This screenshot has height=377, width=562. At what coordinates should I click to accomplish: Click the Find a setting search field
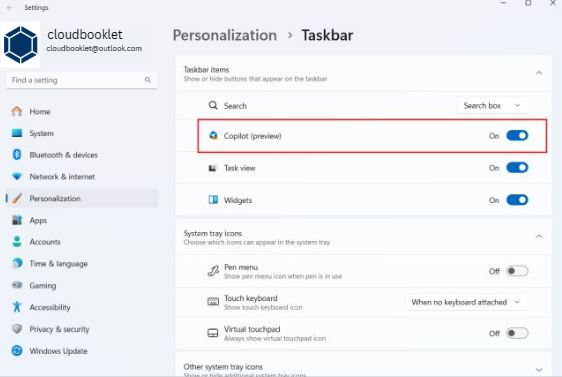82,80
